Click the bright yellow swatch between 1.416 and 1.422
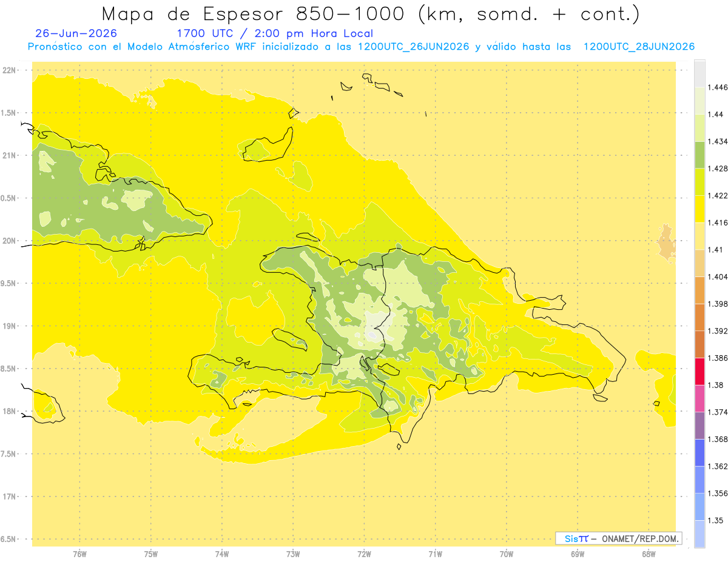The image size is (728, 562). 699,209
